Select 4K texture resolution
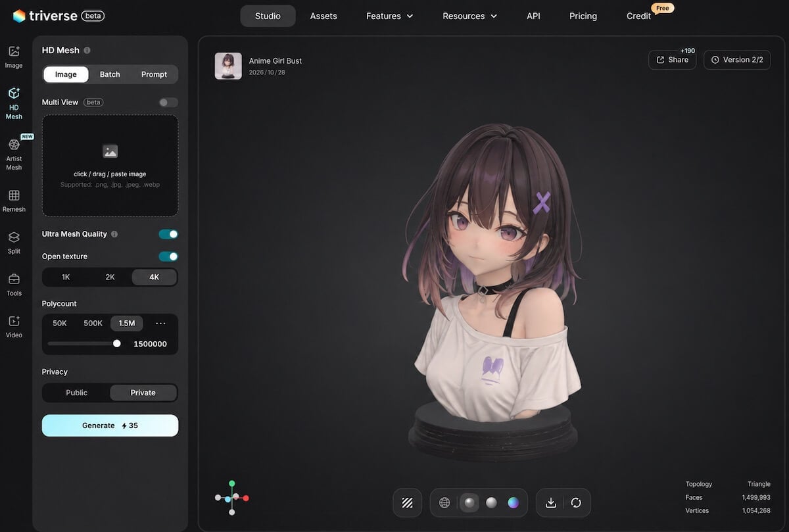789x532 pixels. pos(154,278)
